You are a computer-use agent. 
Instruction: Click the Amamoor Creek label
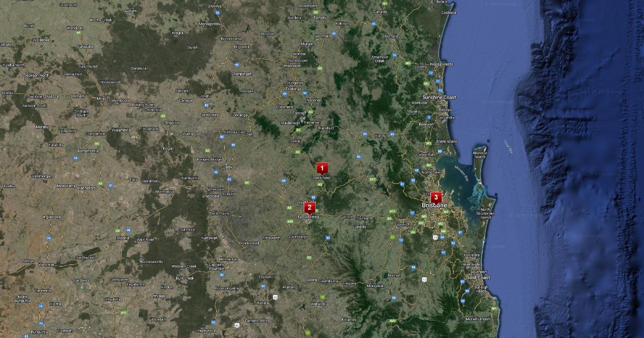click(x=380, y=58)
